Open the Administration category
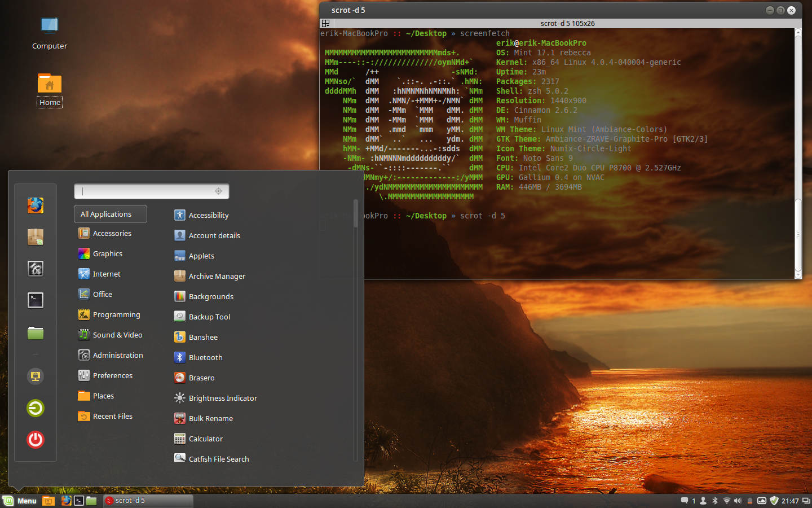Screen dimensions: 812x508 111,355
